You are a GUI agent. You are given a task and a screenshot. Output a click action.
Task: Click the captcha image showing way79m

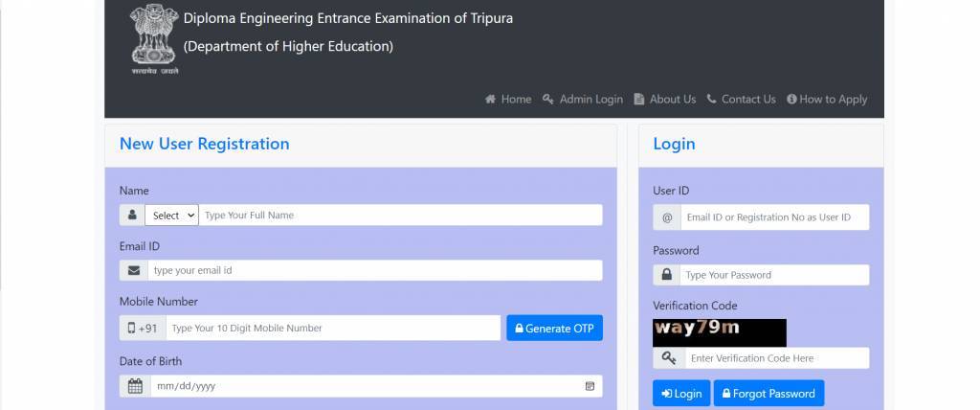719,332
